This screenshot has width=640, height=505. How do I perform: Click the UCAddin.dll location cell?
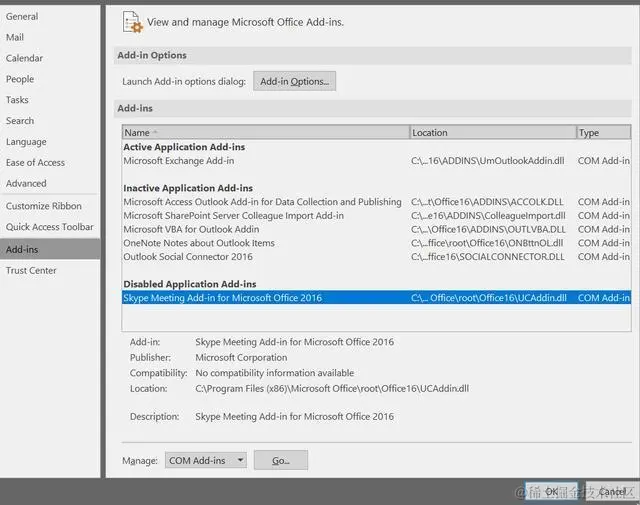coord(489,298)
